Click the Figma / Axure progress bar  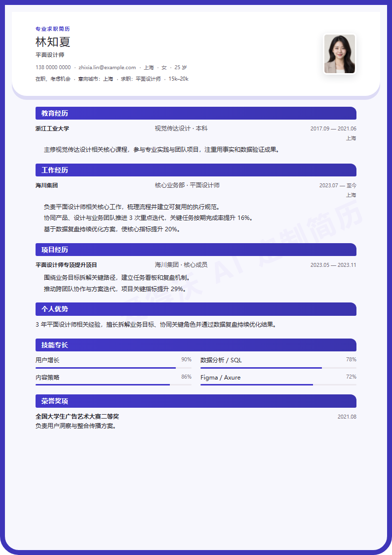point(278,385)
